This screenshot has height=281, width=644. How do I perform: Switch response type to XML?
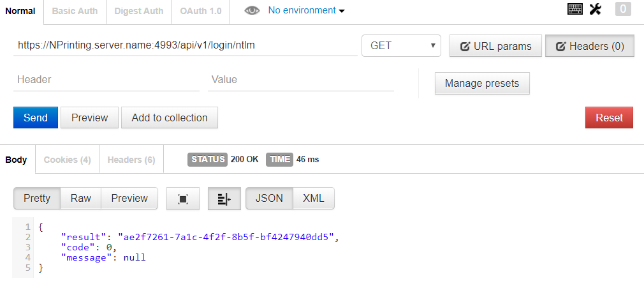coord(313,199)
